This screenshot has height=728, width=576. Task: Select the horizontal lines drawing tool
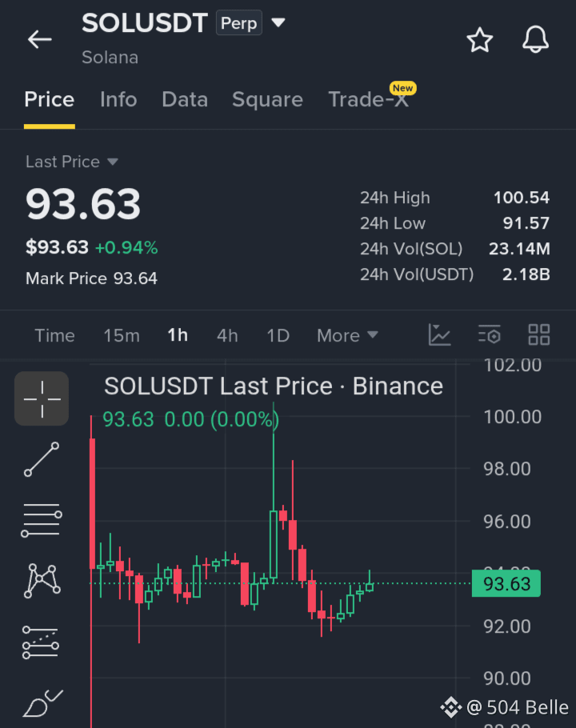click(x=42, y=521)
